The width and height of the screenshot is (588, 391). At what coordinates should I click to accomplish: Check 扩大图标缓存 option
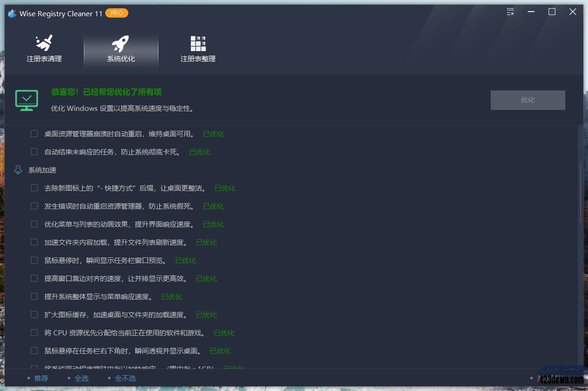point(34,314)
